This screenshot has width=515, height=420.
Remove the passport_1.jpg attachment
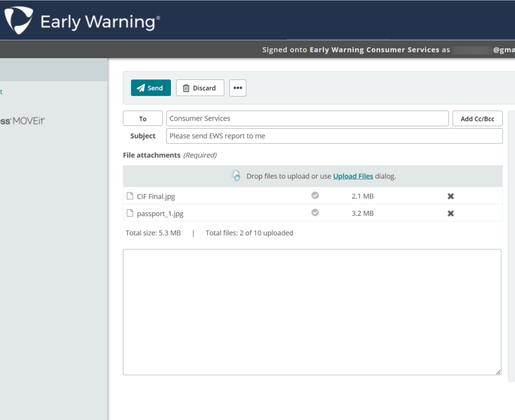451,213
